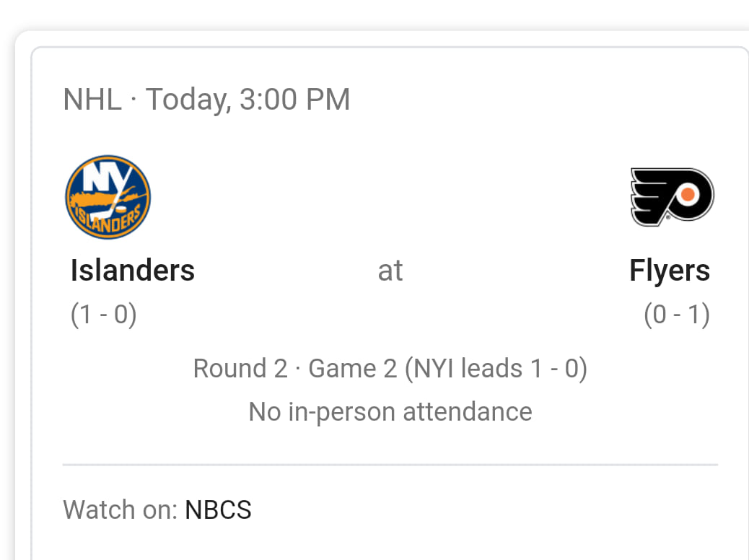Click the Islanders (1 - 0) series record
This screenshot has height=560, width=749.
tap(104, 315)
